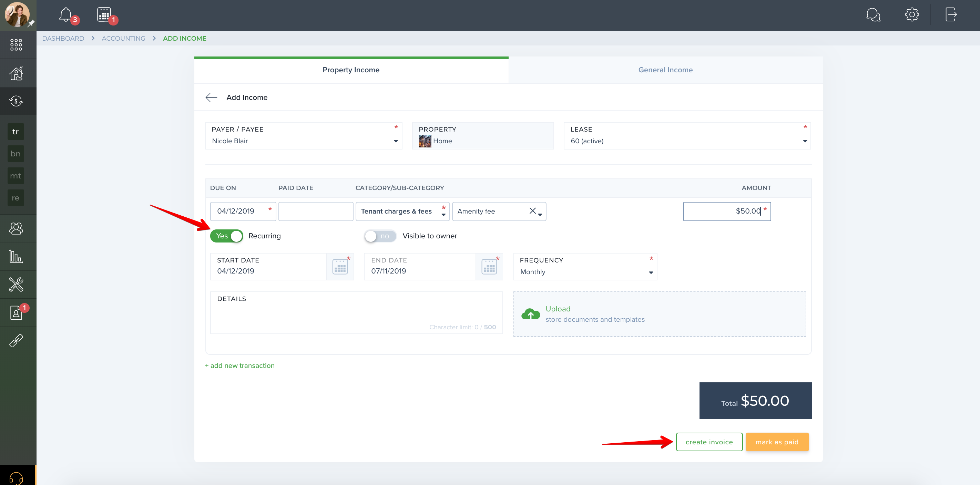Open the contacts people icon in sidebar
The height and width of the screenshot is (485, 980).
pyautogui.click(x=16, y=229)
